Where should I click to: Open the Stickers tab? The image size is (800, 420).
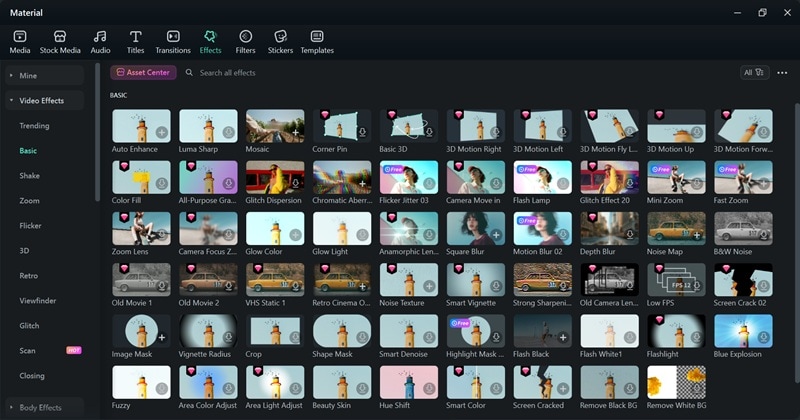pyautogui.click(x=281, y=42)
